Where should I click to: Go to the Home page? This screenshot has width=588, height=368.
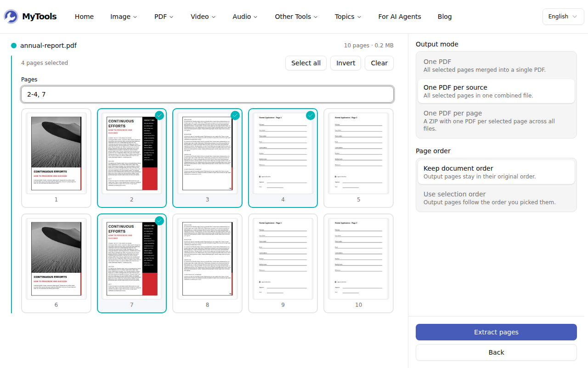tap(84, 17)
